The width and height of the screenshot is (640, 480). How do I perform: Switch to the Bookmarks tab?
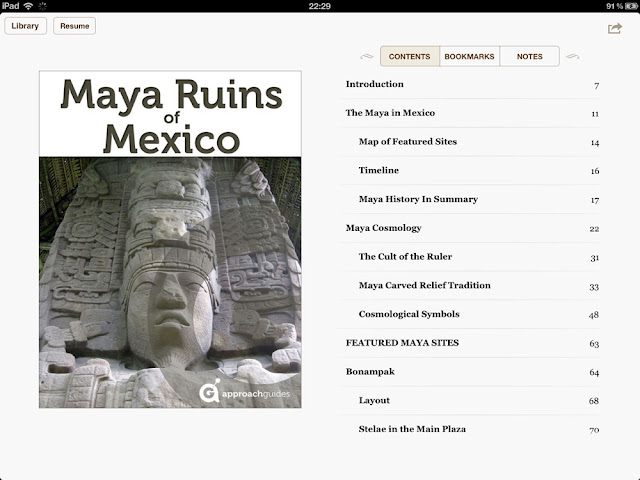tap(469, 57)
